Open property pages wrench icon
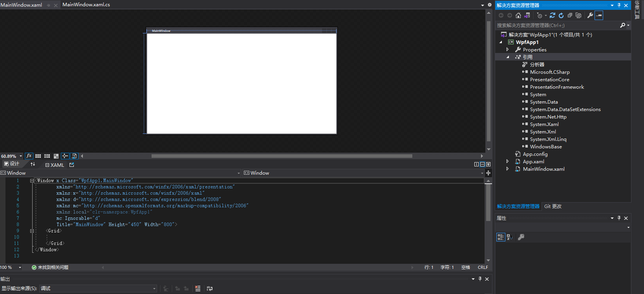The height and width of the screenshot is (294, 644). point(521,237)
